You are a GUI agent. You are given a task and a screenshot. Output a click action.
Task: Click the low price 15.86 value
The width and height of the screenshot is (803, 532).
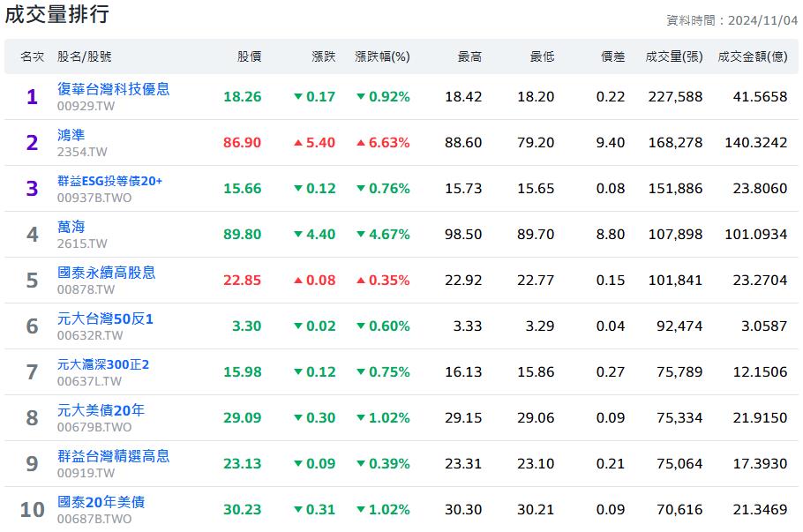(x=536, y=371)
